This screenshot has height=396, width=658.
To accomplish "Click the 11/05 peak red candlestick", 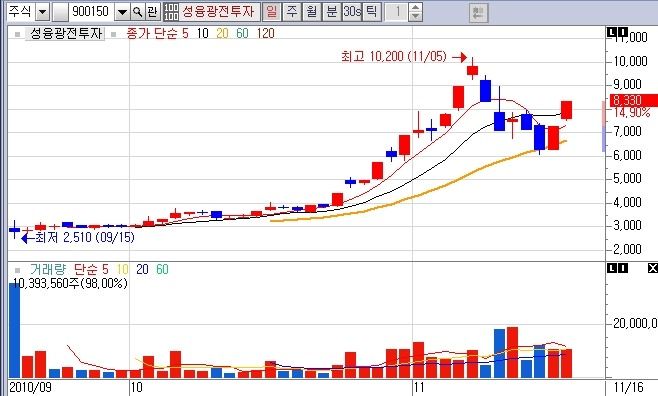I will (x=473, y=70).
